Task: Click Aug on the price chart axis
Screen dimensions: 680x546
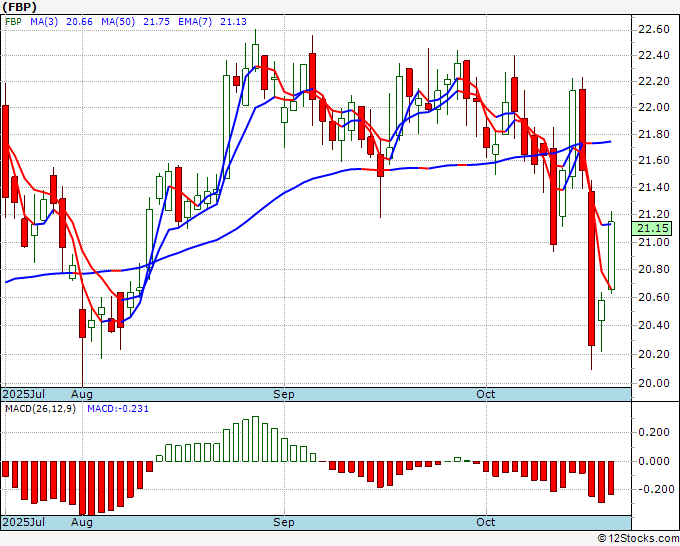Action: 82,394
